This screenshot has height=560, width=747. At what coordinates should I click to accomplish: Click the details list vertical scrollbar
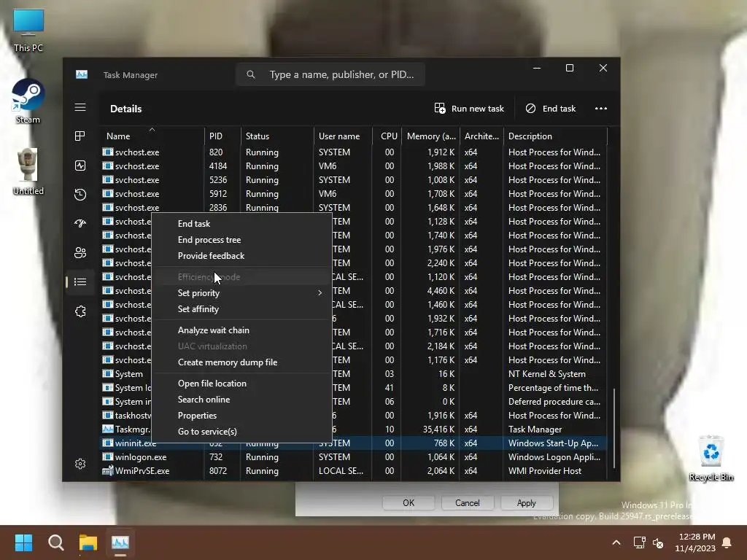click(614, 427)
